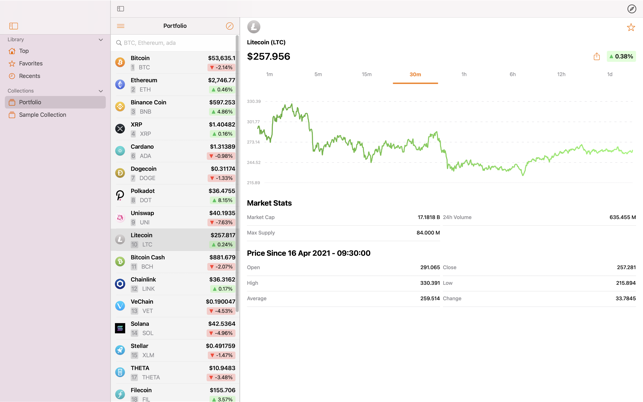The width and height of the screenshot is (643, 402).
Task: Click the Average value 259.514
Action: click(430, 298)
